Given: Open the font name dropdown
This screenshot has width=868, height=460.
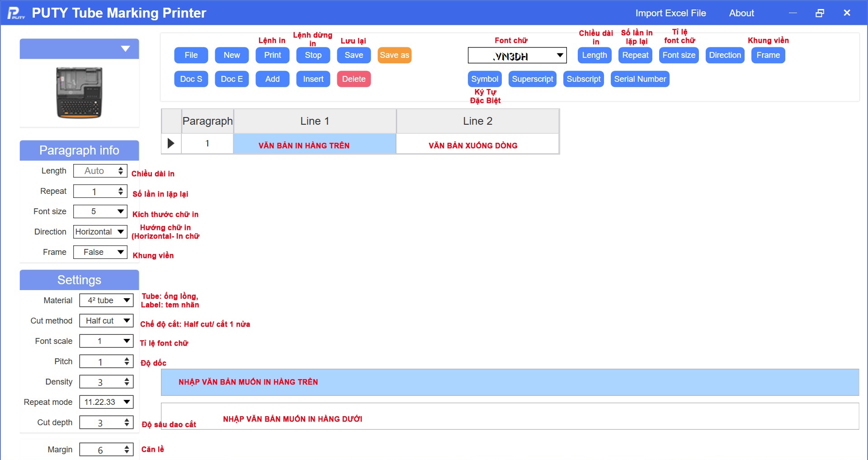Looking at the screenshot, I should [560, 56].
